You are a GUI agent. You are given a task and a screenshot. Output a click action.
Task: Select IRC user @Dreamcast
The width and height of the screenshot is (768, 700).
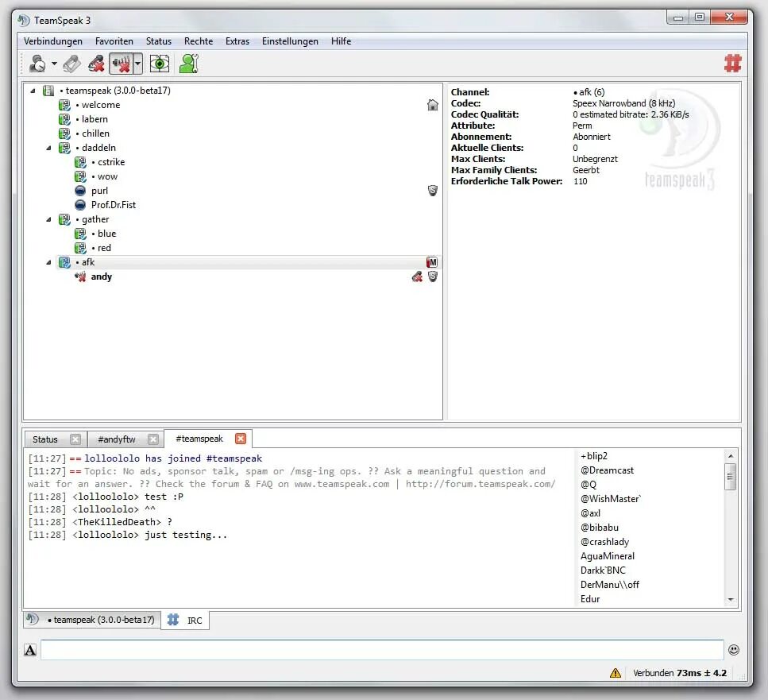[x=607, y=470]
